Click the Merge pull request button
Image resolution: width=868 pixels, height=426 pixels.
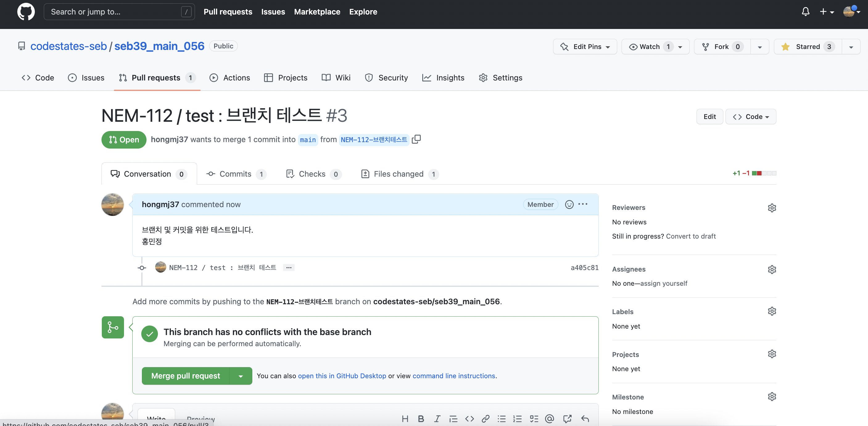186,376
